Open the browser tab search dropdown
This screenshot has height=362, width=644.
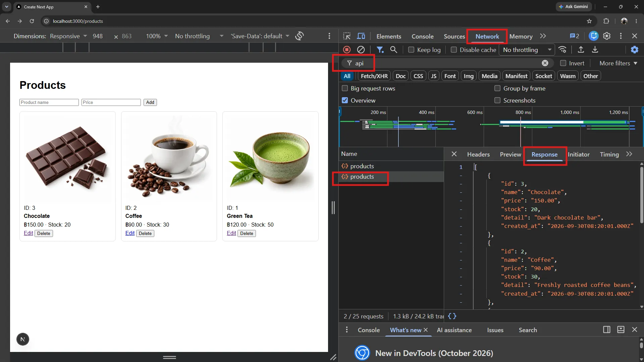7,7
